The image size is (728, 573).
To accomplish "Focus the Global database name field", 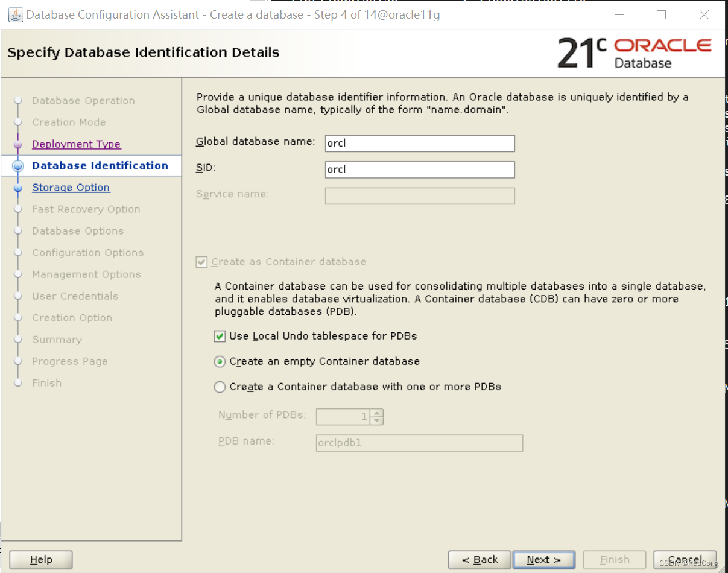I will point(420,144).
